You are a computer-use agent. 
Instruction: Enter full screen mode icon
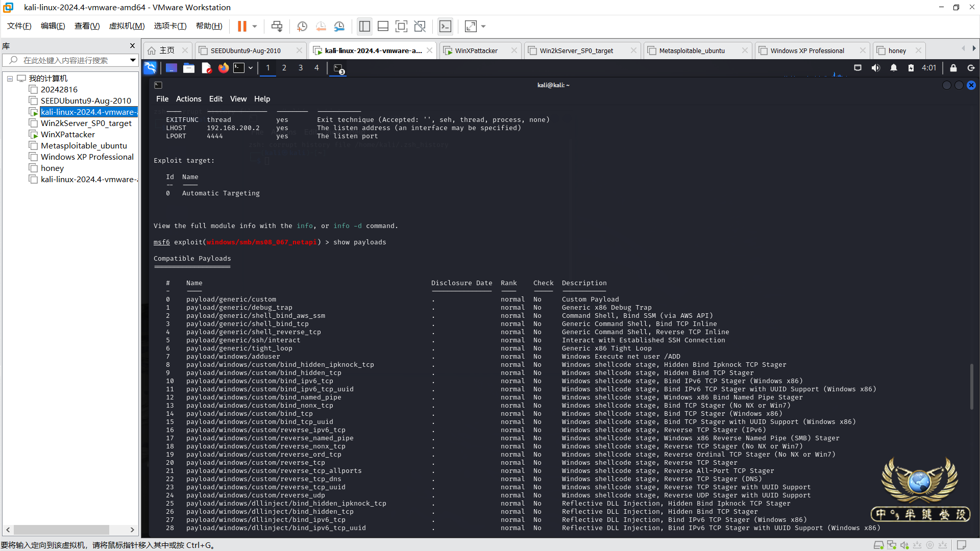[x=401, y=26]
